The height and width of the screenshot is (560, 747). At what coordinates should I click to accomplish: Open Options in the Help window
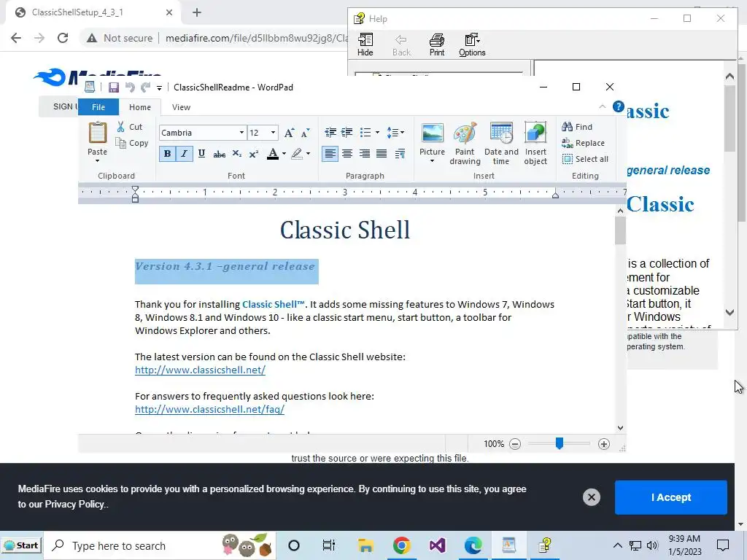472,44
